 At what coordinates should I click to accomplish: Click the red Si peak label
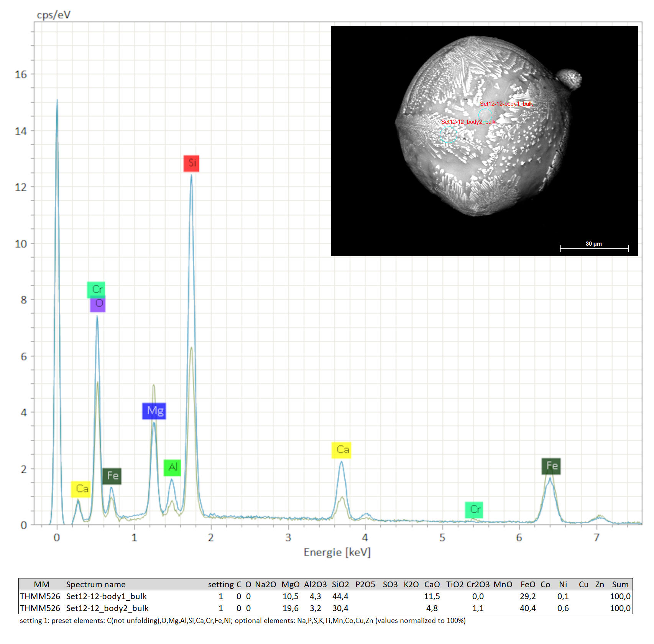pos(191,163)
